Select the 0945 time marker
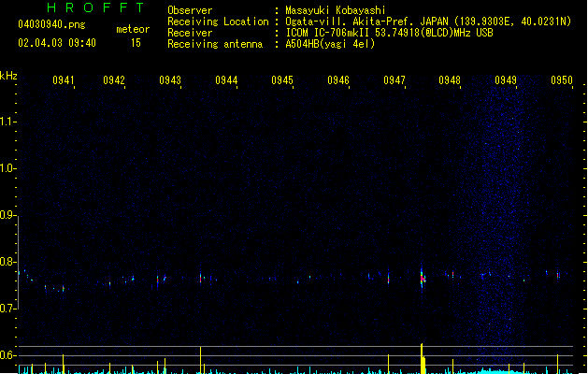The image size is (588, 374). (282, 79)
